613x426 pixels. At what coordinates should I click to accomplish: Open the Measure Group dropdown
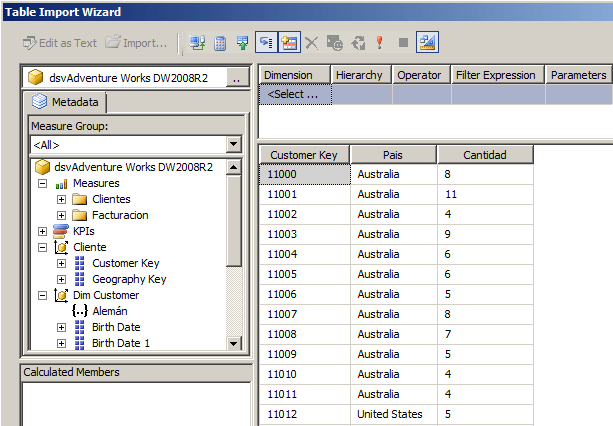pyautogui.click(x=233, y=145)
